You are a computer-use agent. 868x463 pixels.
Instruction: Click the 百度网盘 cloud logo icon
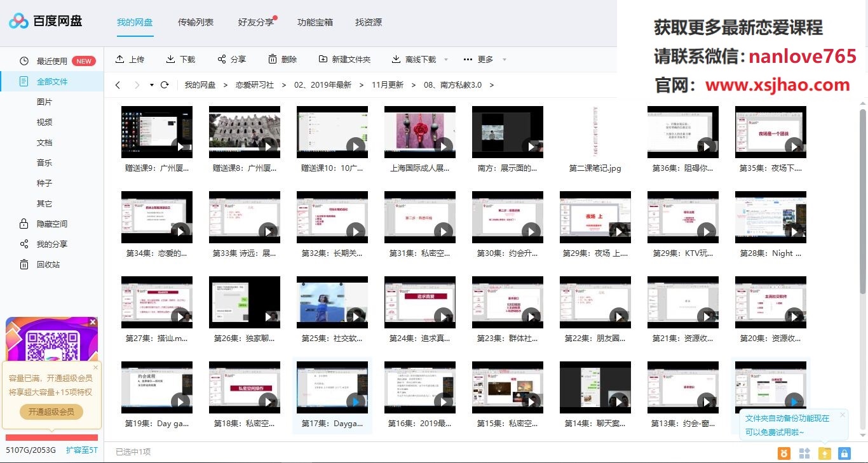[19, 21]
